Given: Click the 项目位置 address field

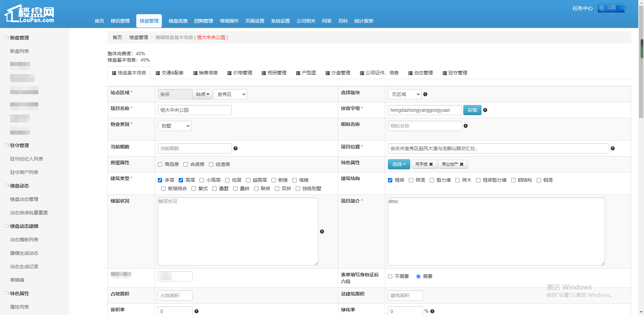Looking at the screenshot, I should [498, 148].
